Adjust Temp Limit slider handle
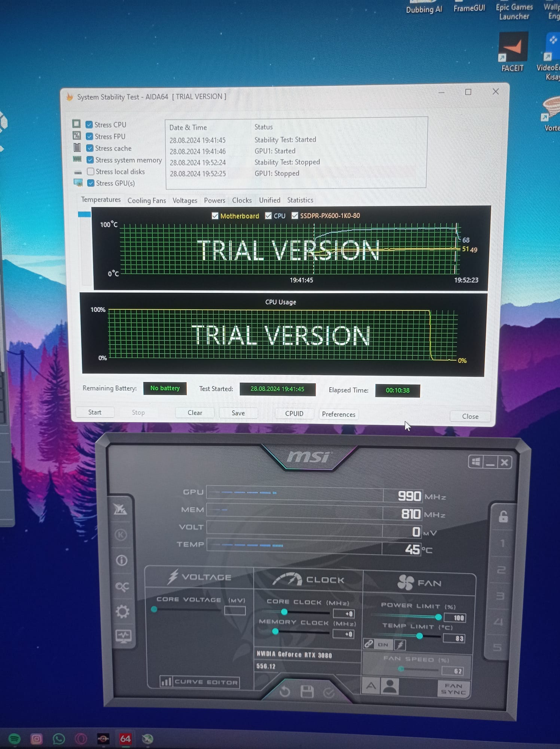Viewport: 560px width, 749px height. pyautogui.click(x=420, y=636)
